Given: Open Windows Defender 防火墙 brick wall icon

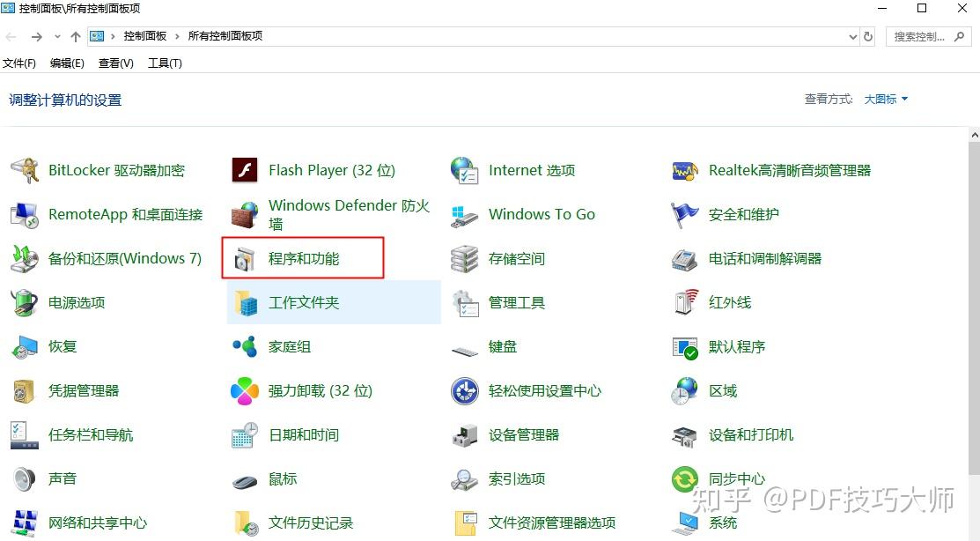Looking at the screenshot, I should 245,214.
